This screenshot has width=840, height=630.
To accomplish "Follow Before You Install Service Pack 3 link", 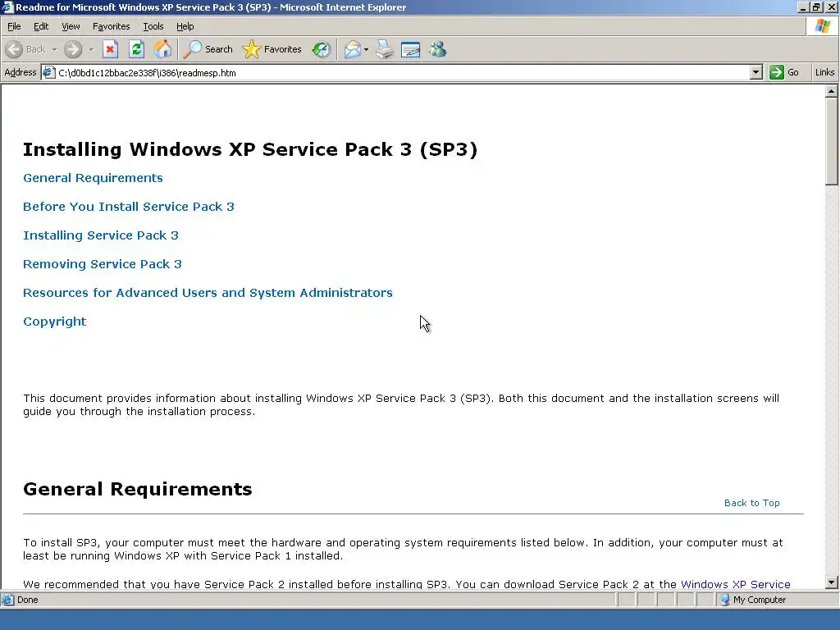I will (129, 207).
